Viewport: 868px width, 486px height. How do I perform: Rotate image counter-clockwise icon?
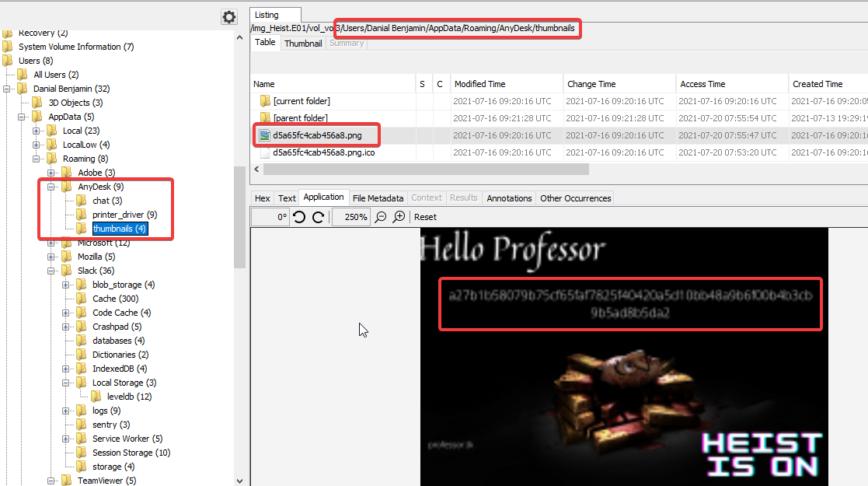tap(300, 217)
